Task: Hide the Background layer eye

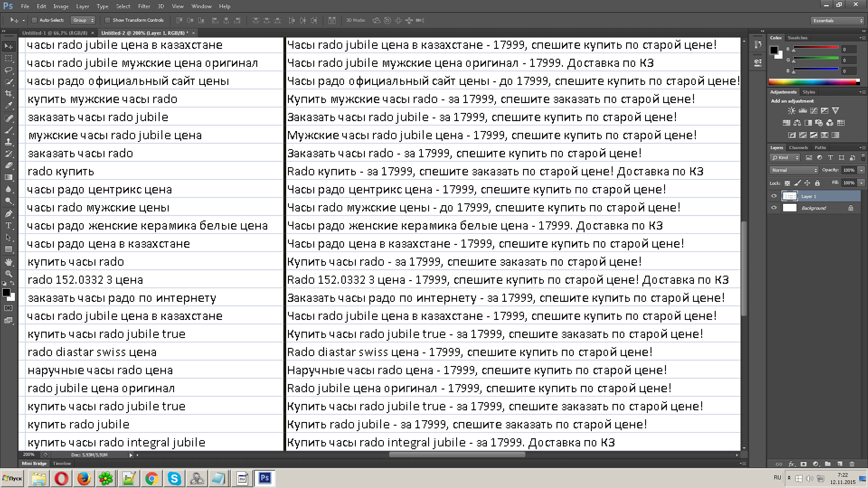Action: pyautogui.click(x=774, y=208)
